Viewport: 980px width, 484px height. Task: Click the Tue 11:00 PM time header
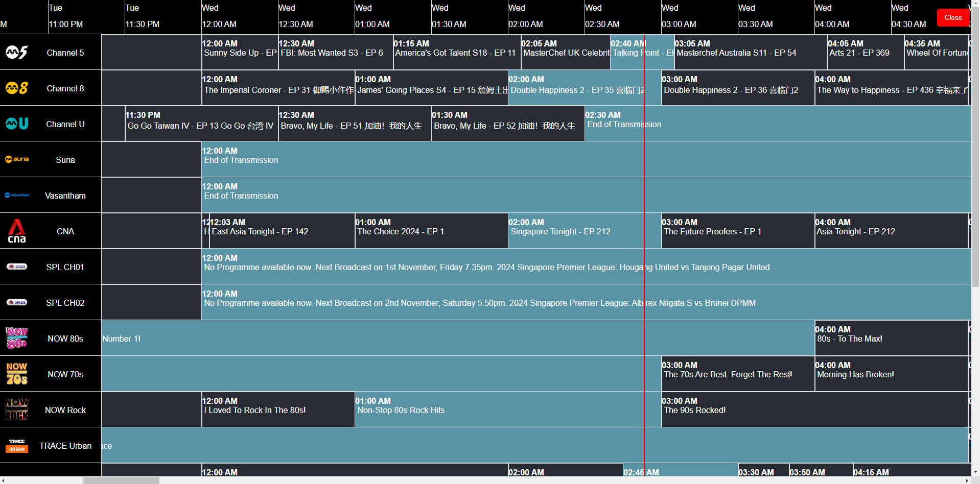click(86, 16)
